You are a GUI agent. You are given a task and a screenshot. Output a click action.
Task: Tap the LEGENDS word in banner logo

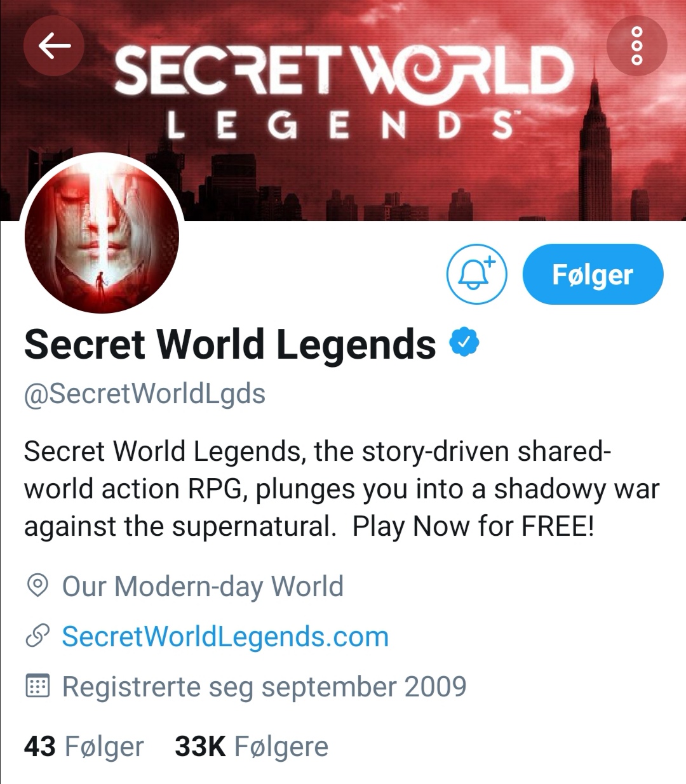341,126
